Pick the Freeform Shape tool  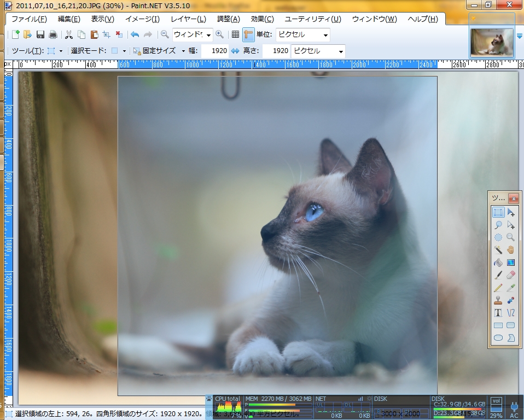coord(511,338)
